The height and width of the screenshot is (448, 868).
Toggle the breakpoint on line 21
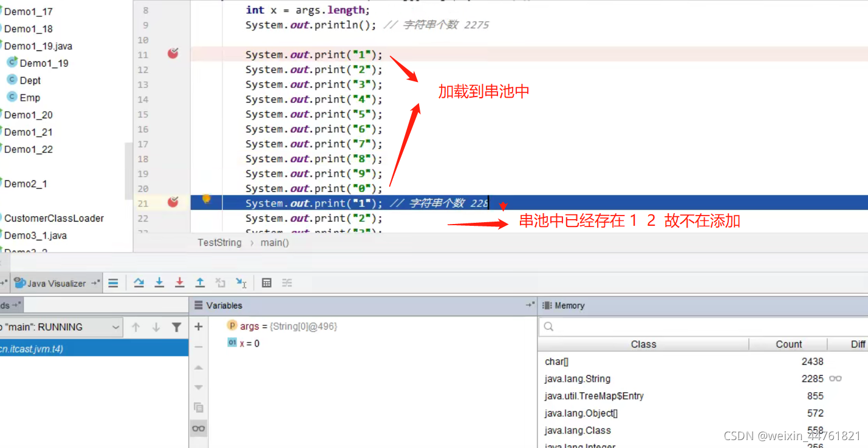click(x=173, y=203)
